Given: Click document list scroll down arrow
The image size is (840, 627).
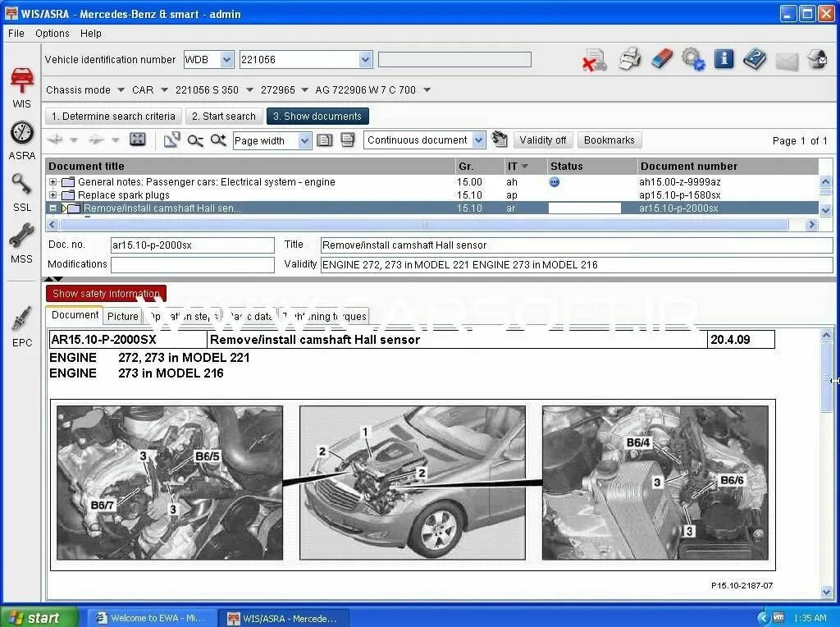Looking at the screenshot, I should click(x=825, y=209).
